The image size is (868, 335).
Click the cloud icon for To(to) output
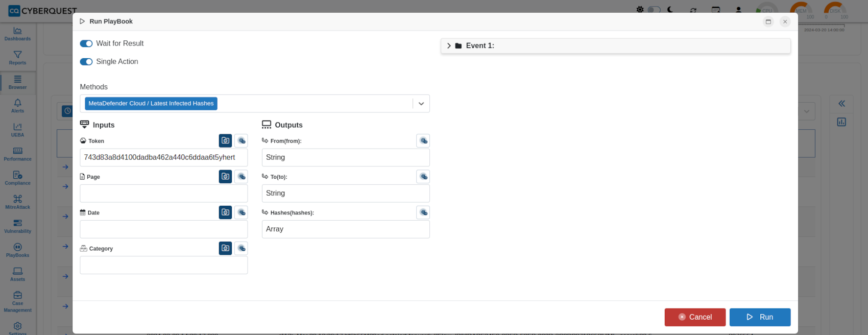(x=423, y=176)
